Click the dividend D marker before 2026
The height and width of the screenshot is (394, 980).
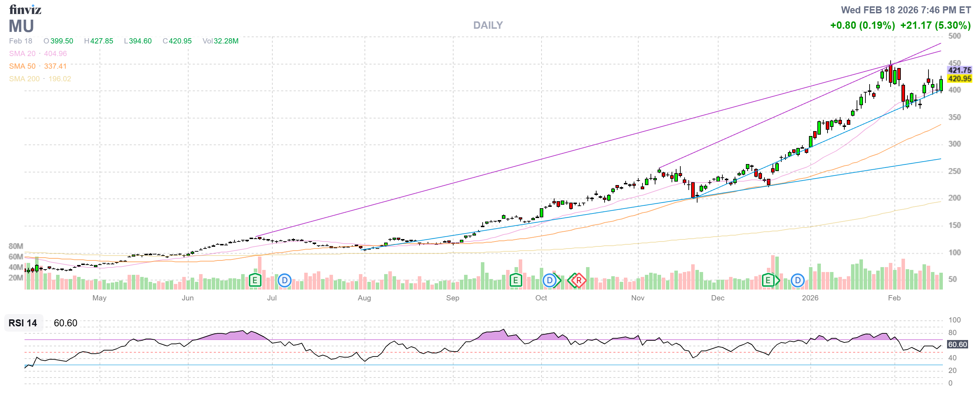[x=797, y=281]
